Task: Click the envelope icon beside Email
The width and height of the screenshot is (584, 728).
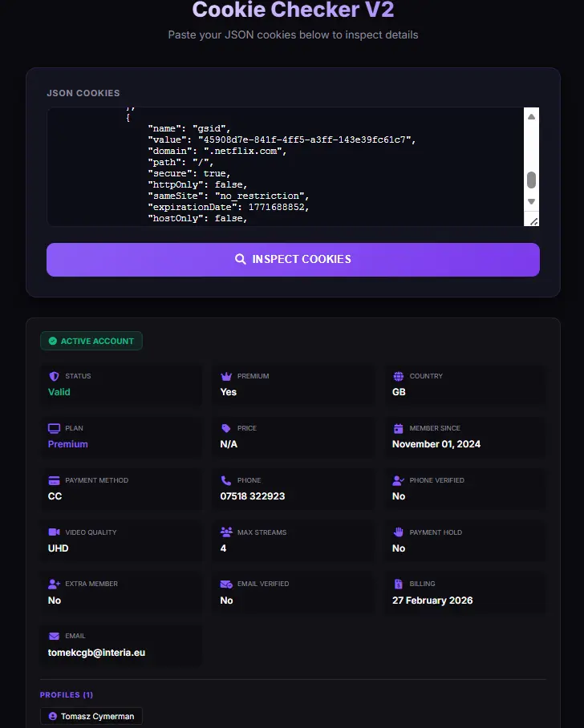Action: (x=54, y=636)
